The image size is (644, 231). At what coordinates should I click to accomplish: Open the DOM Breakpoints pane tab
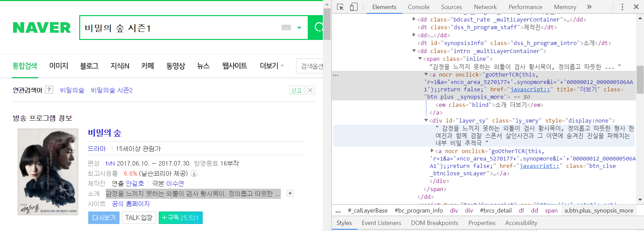tap(435, 223)
